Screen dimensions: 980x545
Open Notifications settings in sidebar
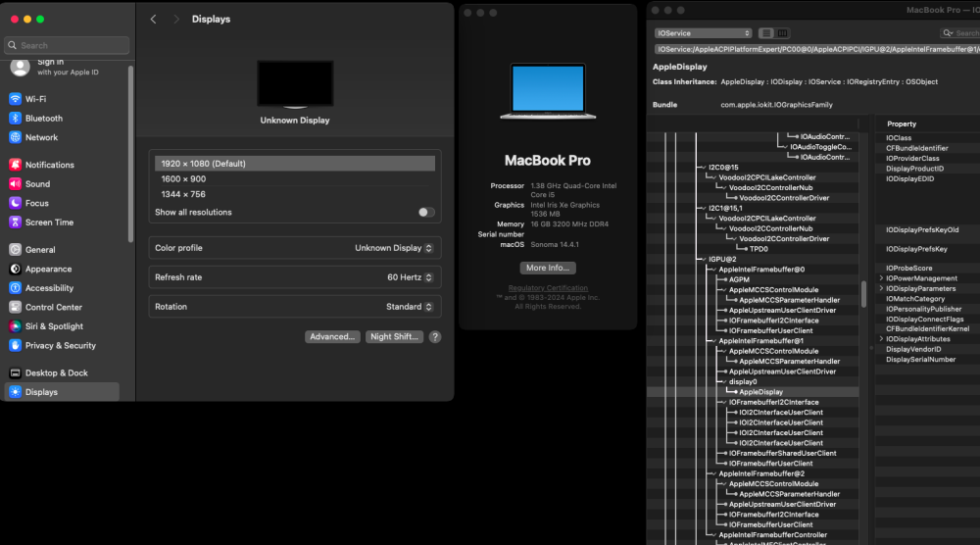pos(49,165)
